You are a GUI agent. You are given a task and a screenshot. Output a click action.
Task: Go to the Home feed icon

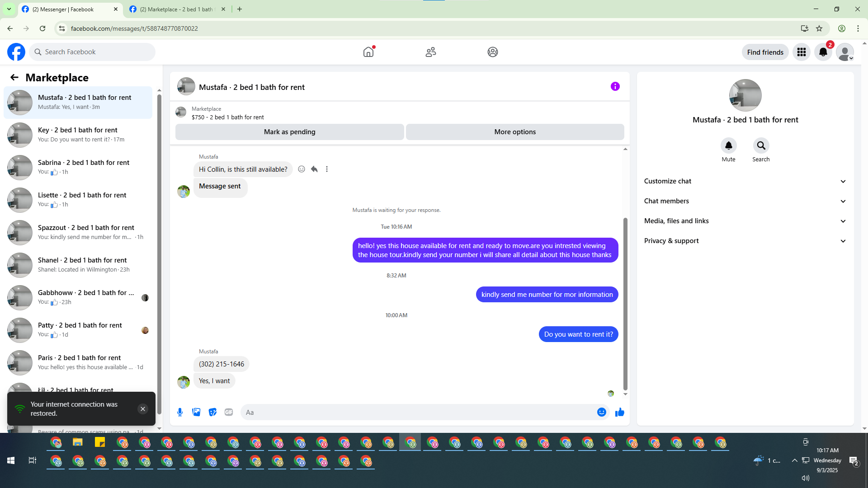[368, 52]
